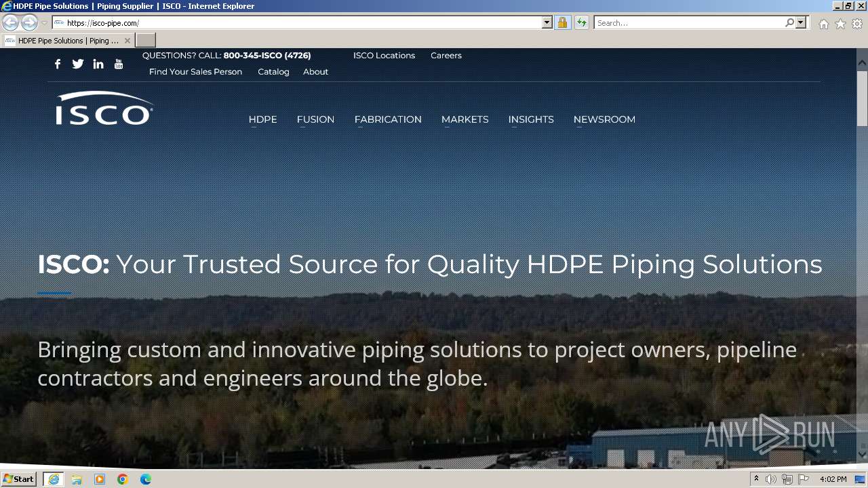Open the FUSION menu

click(315, 119)
